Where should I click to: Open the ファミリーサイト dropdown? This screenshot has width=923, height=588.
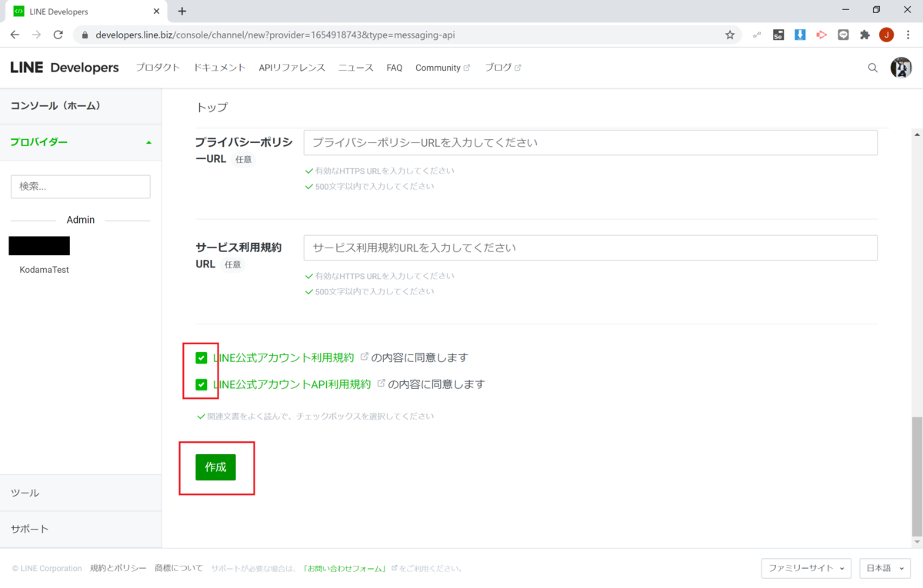(805, 568)
